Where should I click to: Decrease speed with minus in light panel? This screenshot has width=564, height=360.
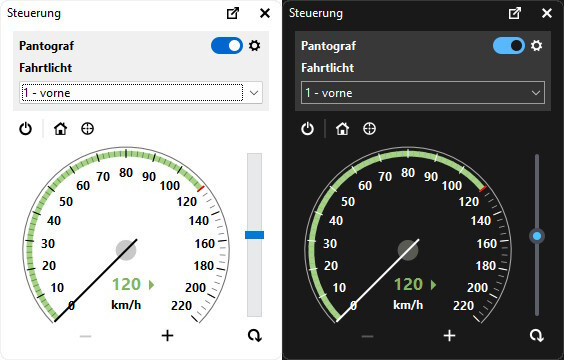pyautogui.click(x=86, y=336)
